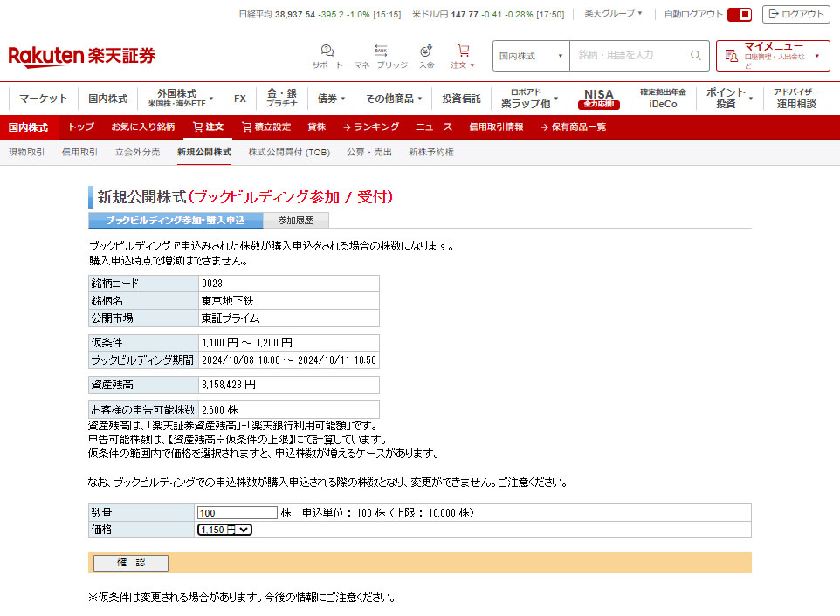Click the search magnifier icon
This screenshot has height=616, width=840.
coord(696,55)
